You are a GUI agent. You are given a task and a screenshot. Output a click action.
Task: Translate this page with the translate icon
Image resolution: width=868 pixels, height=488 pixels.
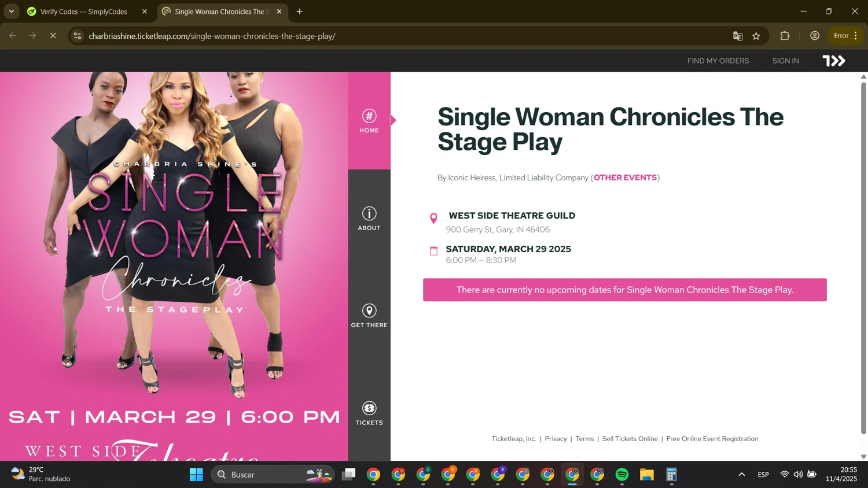click(x=738, y=36)
